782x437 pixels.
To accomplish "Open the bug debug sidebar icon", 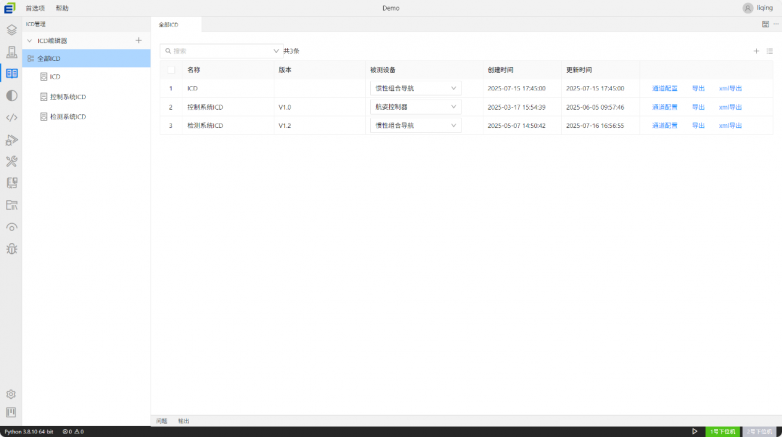I will [x=11, y=248].
